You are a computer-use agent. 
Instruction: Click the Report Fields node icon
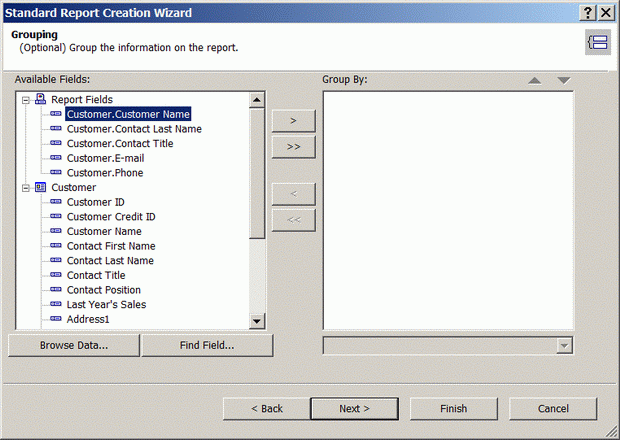(x=40, y=100)
